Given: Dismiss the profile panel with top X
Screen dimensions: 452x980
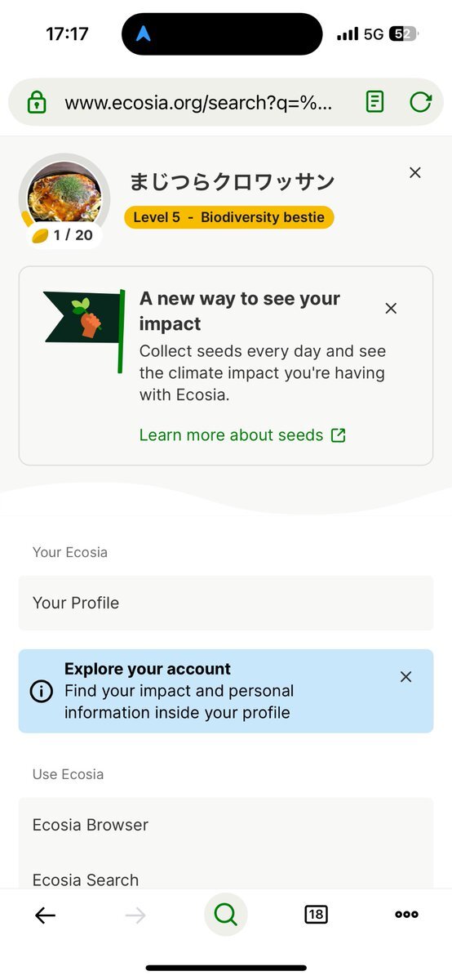Looking at the screenshot, I should pos(415,172).
